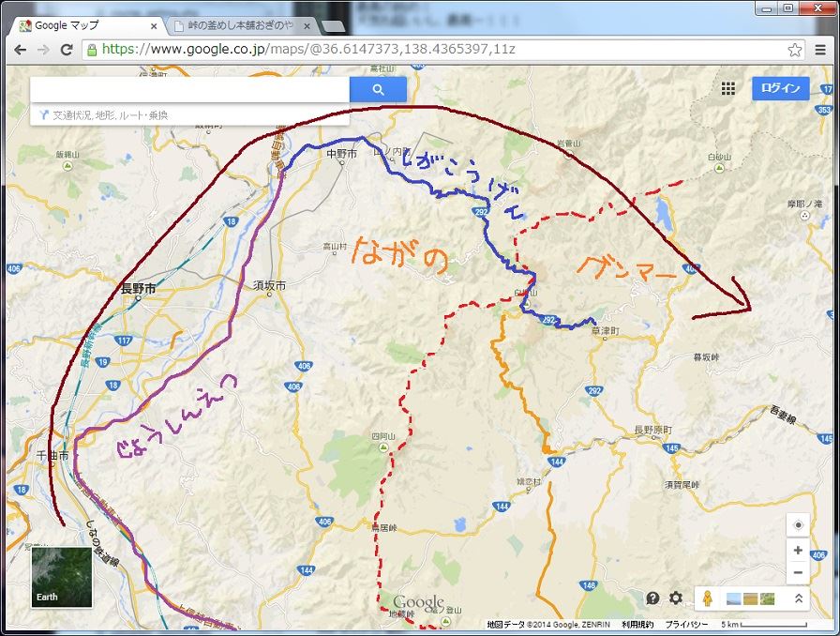Center the map on my location
Screen dimensions: 840x636
pyautogui.click(x=798, y=525)
